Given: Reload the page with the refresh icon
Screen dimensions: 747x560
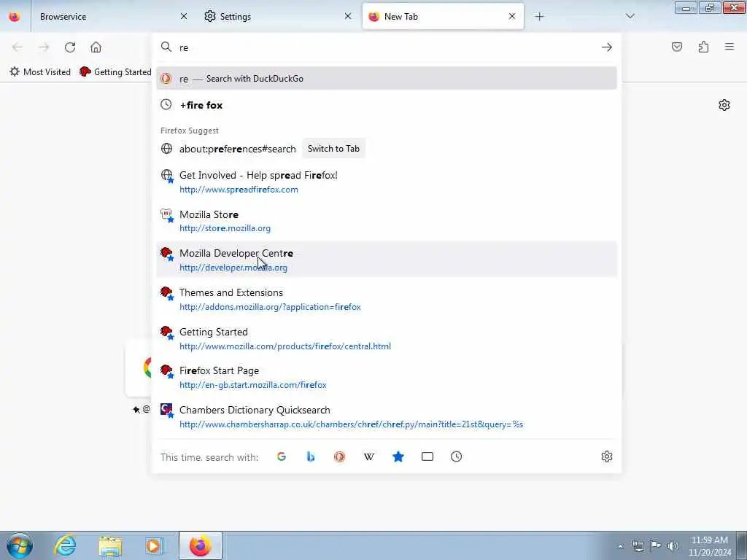Looking at the screenshot, I should point(70,47).
